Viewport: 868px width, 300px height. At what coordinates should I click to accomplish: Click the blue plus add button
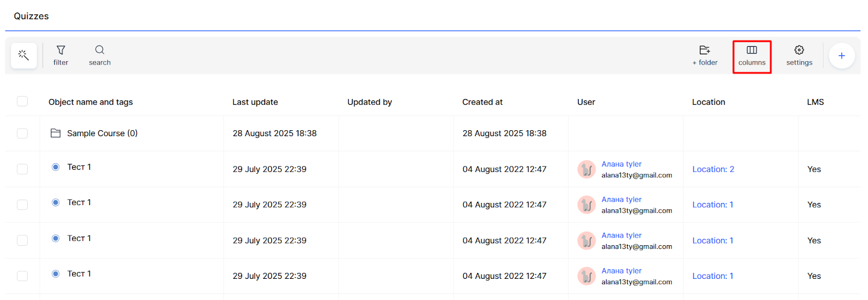(841, 55)
